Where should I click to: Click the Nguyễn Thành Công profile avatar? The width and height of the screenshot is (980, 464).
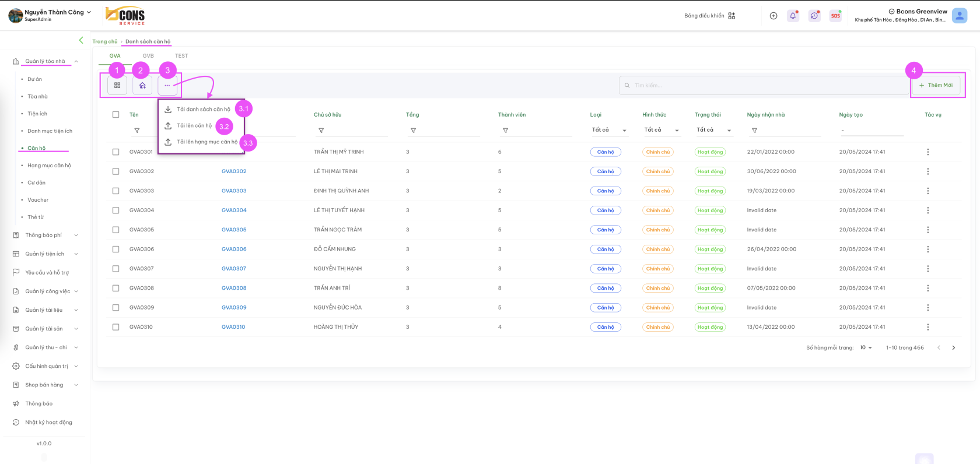click(x=16, y=16)
